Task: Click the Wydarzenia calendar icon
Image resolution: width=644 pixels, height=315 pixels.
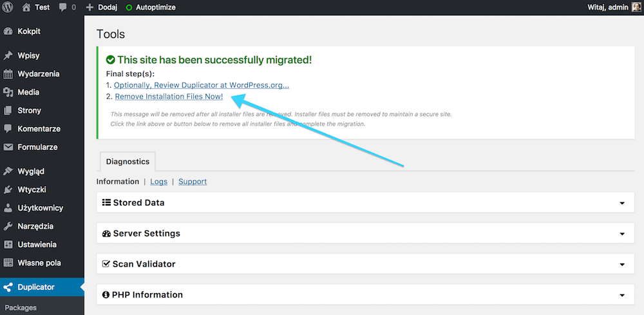Action: click(x=8, y=74)
